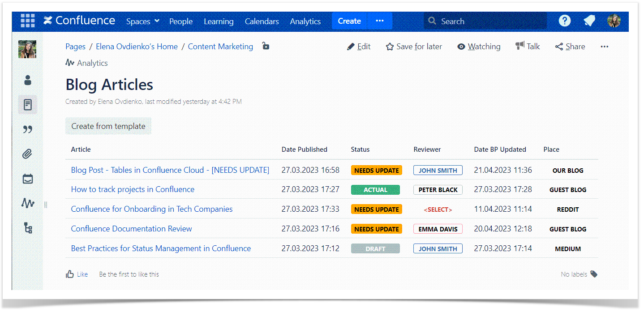Open the Analytics link below breadcrumbs

pyautogui.click(x=86, y=63)
